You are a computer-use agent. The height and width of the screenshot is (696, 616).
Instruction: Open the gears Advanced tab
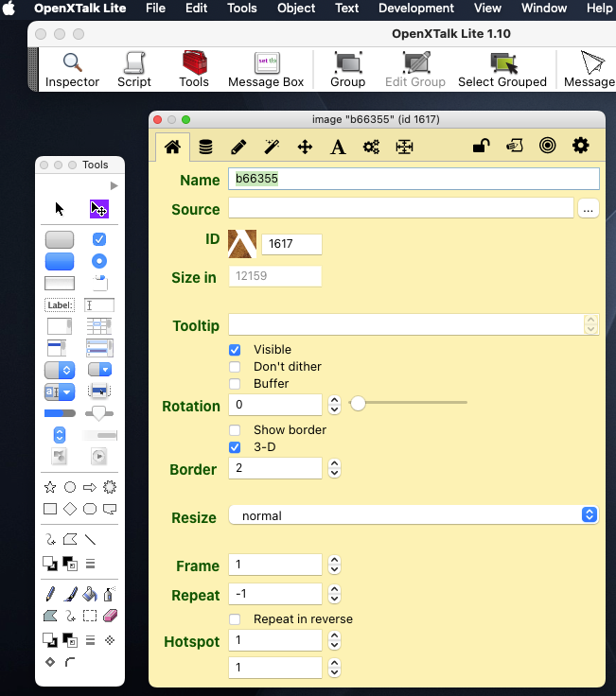[371, 147]
